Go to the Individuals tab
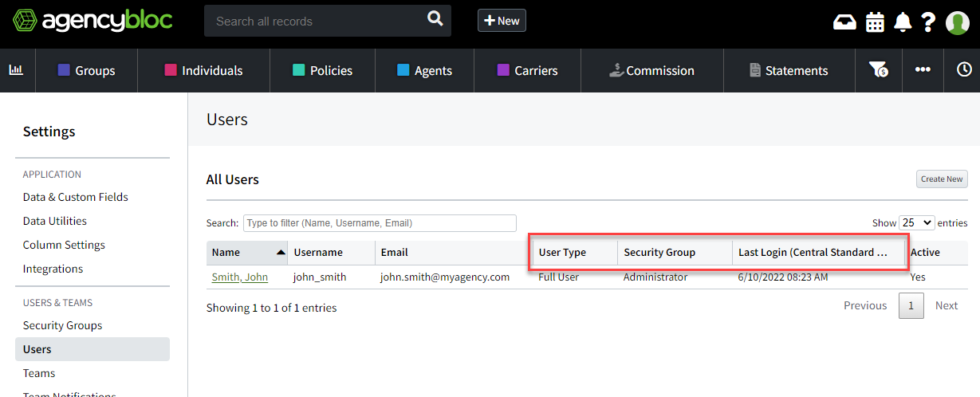The height and width of the screenshot is (397, 980). tap(203, 70)
